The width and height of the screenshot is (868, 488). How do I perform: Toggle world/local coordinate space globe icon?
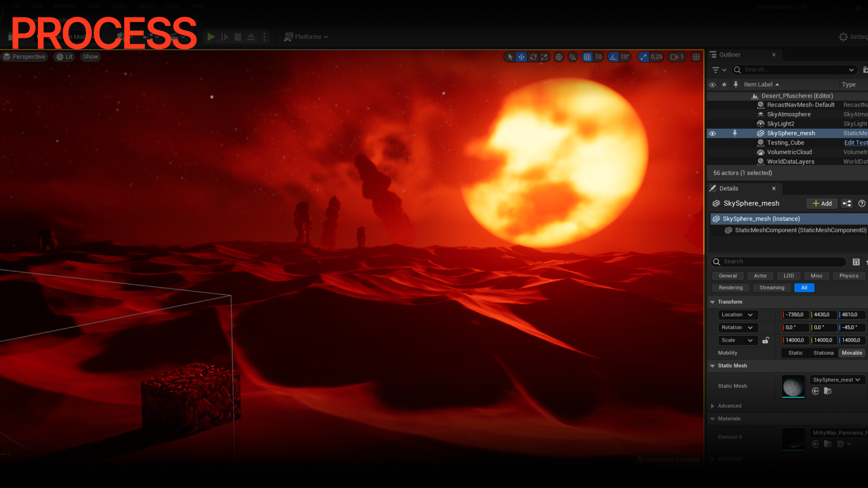click(x=559, y=57)
